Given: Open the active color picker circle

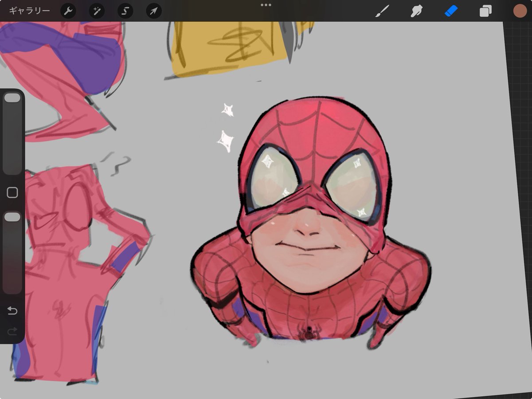Looking at the screenshot, I should [520, 11].
